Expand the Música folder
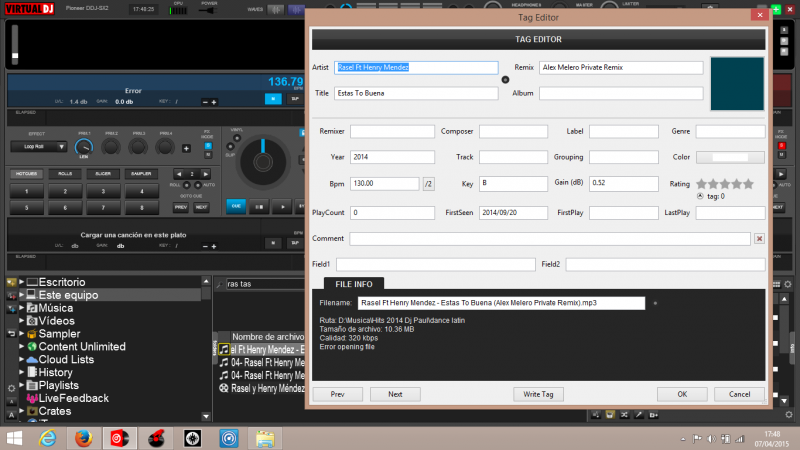This screenshot has width=800, height=450. 21,308
